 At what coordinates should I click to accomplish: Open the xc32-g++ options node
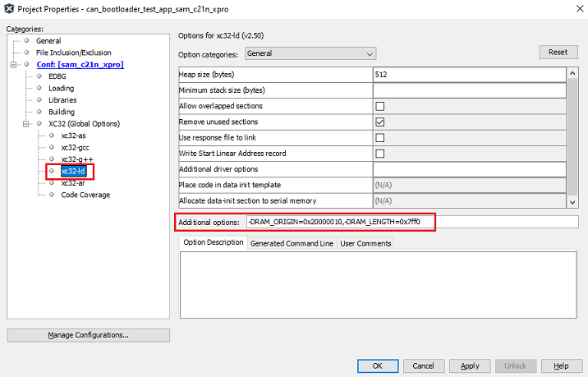coord(75,159)
